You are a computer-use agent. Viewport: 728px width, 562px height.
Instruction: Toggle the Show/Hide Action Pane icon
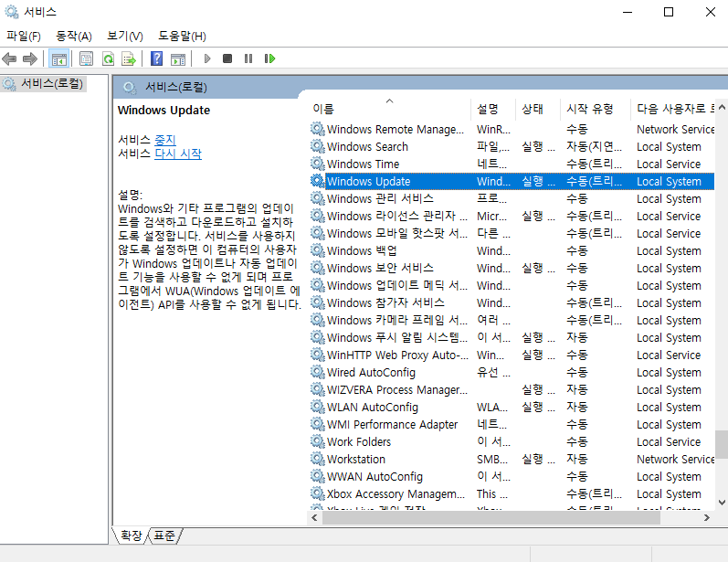[178, 58]
